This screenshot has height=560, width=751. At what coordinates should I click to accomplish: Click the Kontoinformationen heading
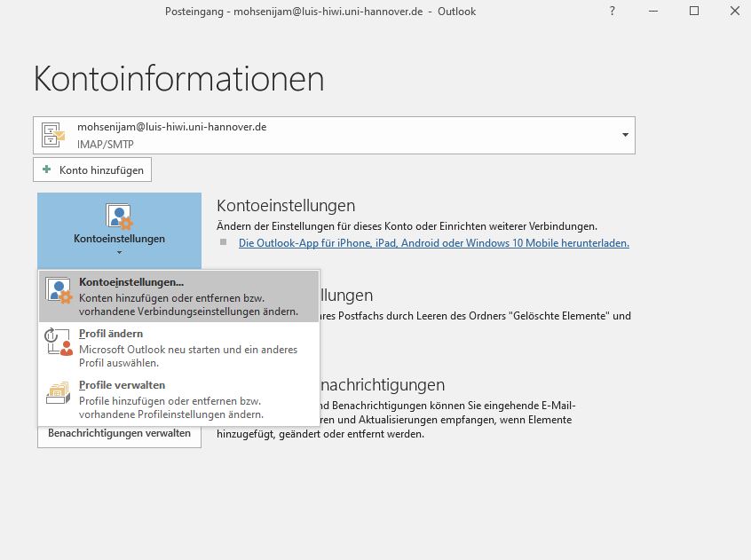coord(178,78)
